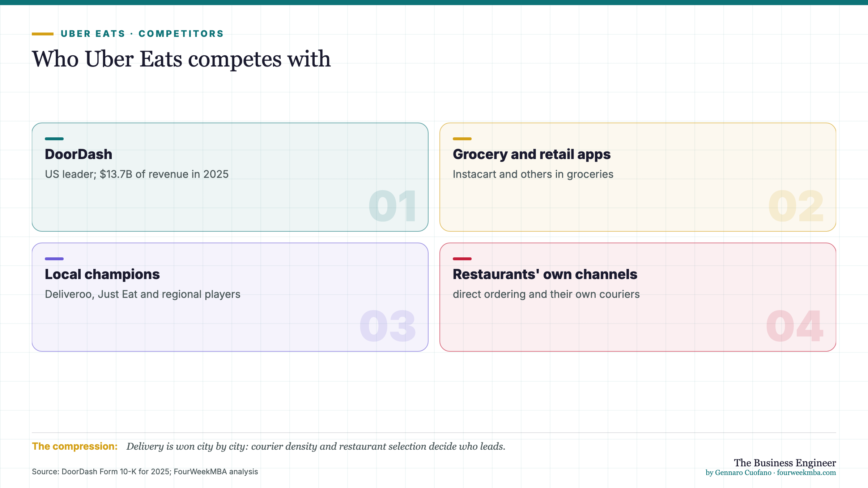Click 'Instacart and others in groceries' text
This screenshot has width=868, height=488.
point(533,174)
